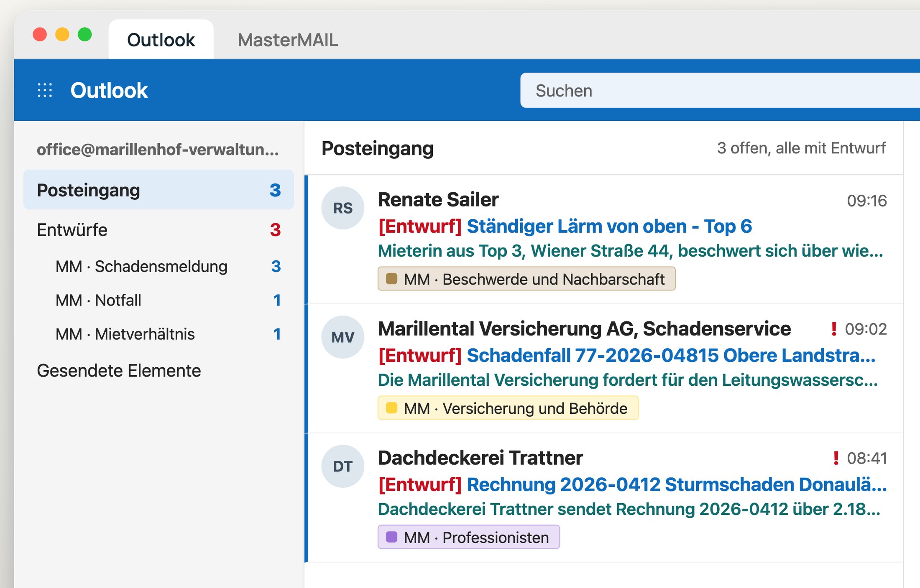
Task: Open Gesendete Elemente folder
Action: click(x=158, y=371)
